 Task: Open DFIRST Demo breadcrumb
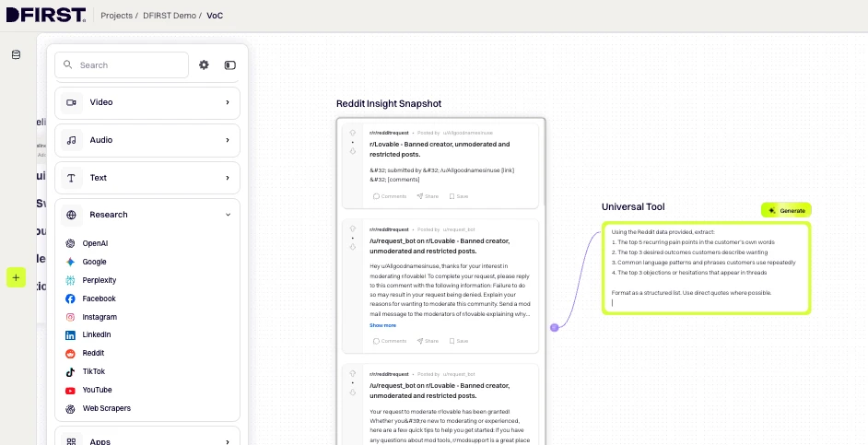click(x=170, y=16)
